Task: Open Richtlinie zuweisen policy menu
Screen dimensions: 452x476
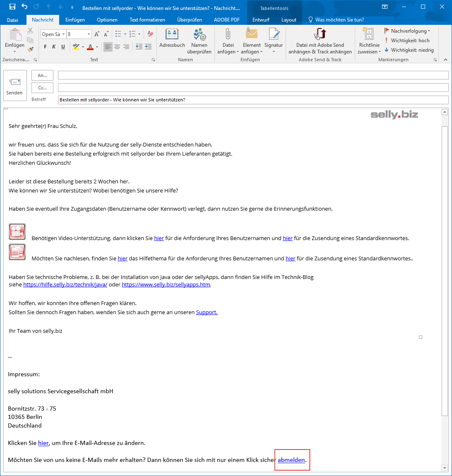Action: pos(369,41)
